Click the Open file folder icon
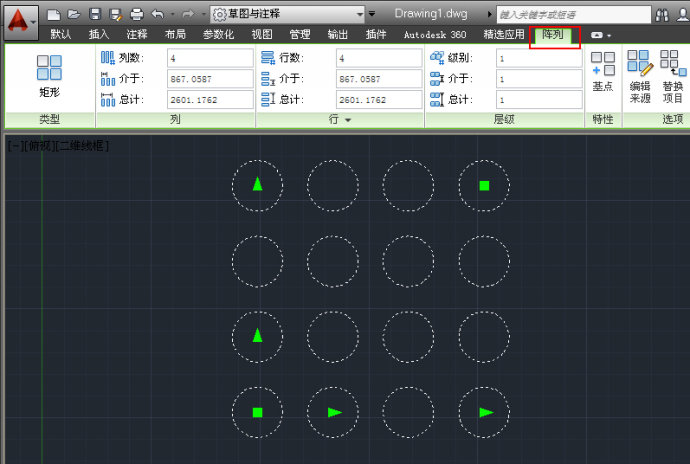690x464 pixels. coord(74,15)
